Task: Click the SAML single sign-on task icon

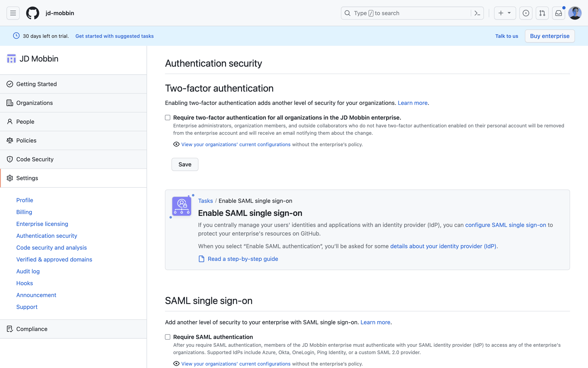Action: 182,206
